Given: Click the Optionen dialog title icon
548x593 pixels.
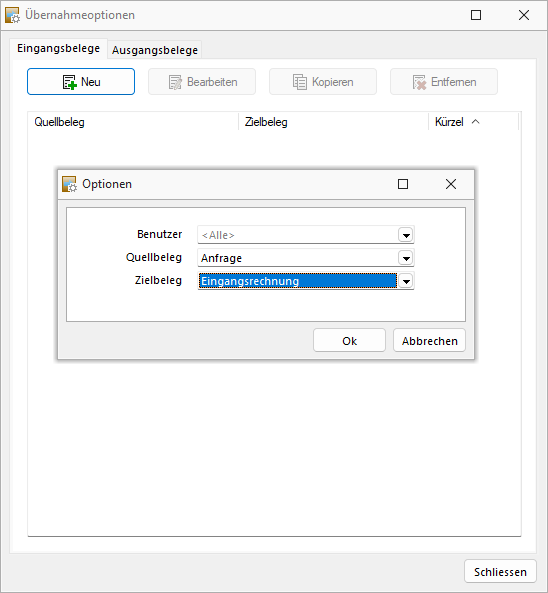Looking at the screenshot, I should (x=69, y=184).
